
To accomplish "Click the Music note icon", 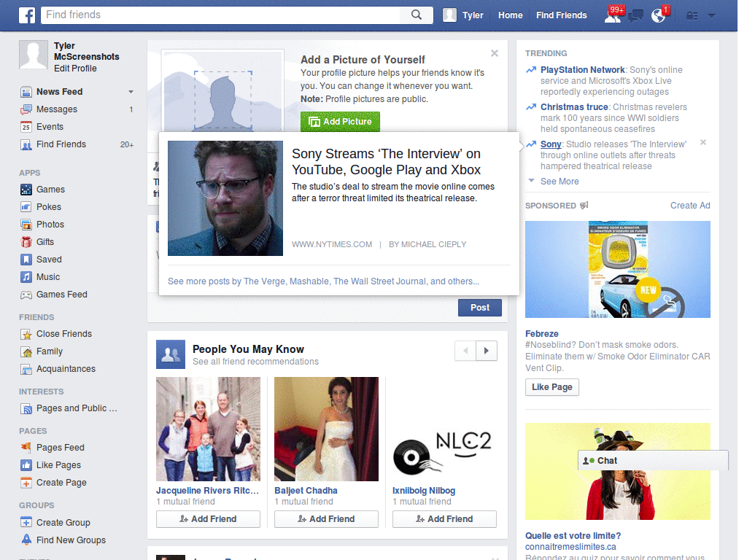I will point(26,276).
